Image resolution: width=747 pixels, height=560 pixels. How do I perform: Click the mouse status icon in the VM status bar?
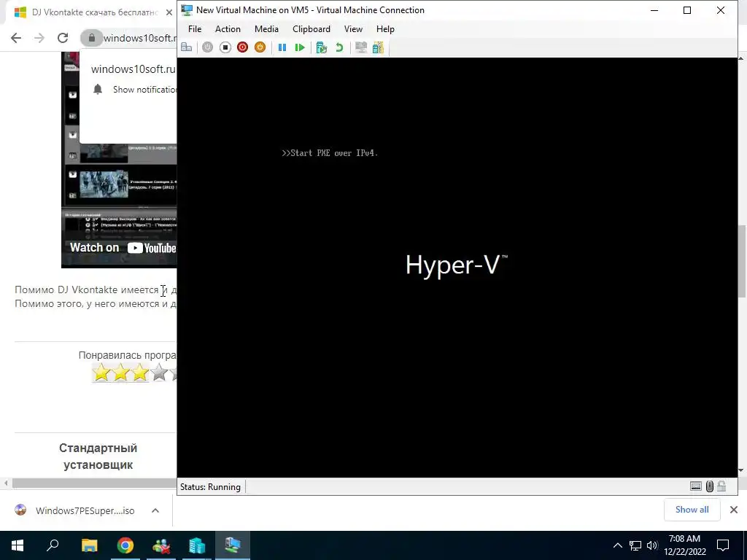[709, 486]
